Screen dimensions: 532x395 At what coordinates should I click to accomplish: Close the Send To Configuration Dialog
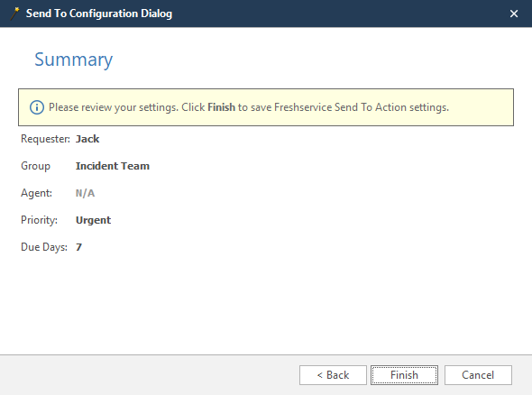(514, 14)
